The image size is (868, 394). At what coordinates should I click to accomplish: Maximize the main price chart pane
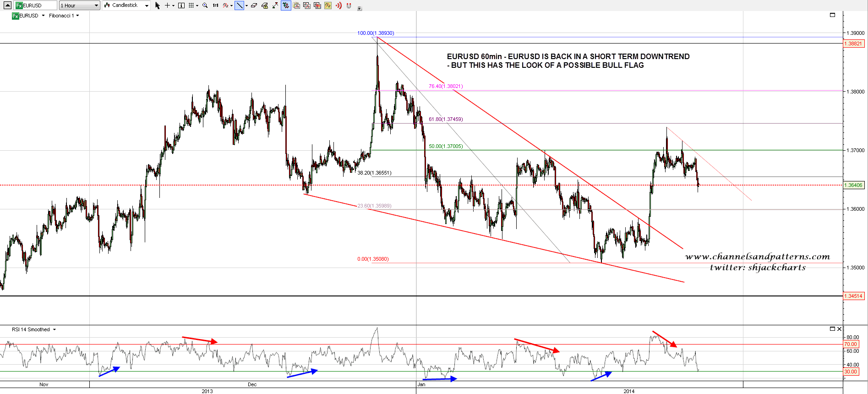point(832,15)
